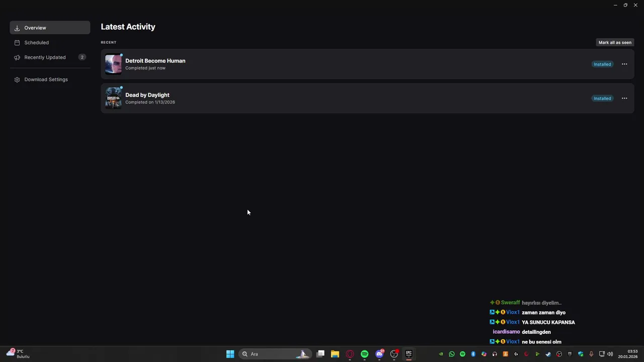The width and height of the screenshot is (644, 362).
Task: Click Epic Games Launcher taskbar icon
Action: coord(409,354)
